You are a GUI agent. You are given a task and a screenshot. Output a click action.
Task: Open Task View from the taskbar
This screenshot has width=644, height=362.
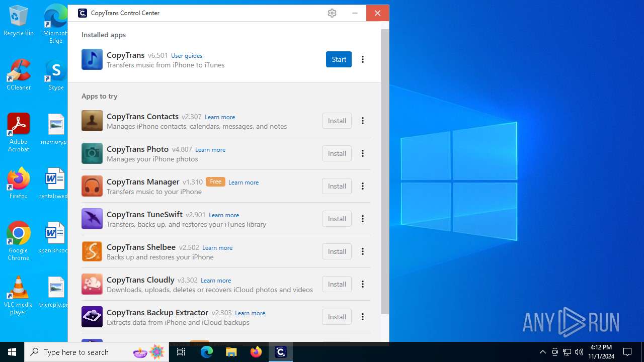tap(182, 352)
